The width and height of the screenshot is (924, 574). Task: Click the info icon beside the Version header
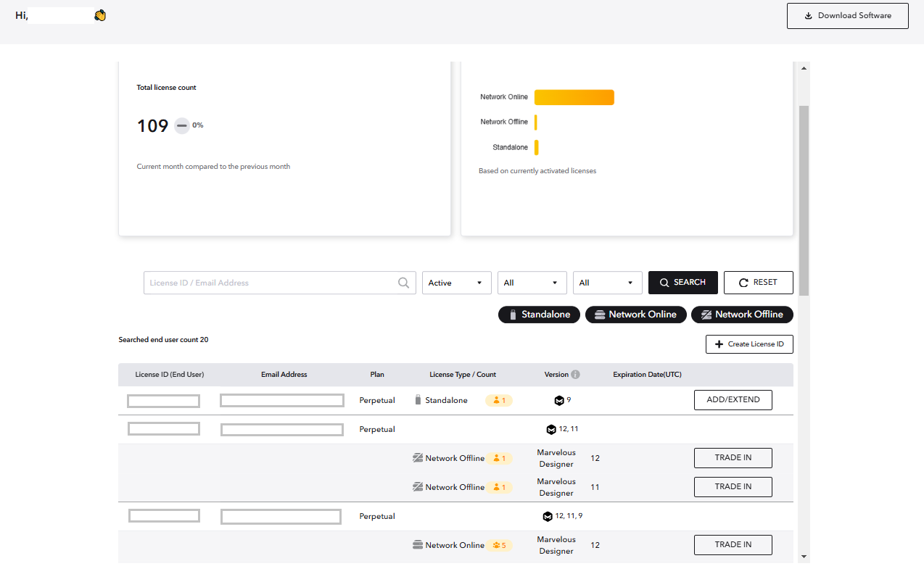pyautogui.click(x=575, y=374)
